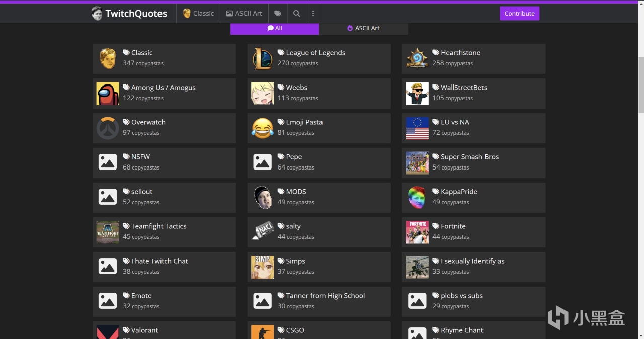Open the Classic tag link

[137, 53]
